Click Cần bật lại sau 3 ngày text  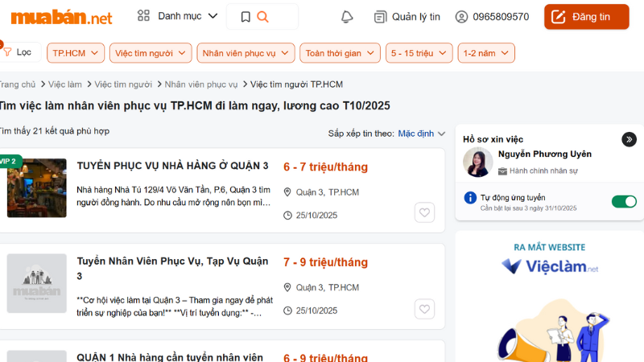click(528, 208)
